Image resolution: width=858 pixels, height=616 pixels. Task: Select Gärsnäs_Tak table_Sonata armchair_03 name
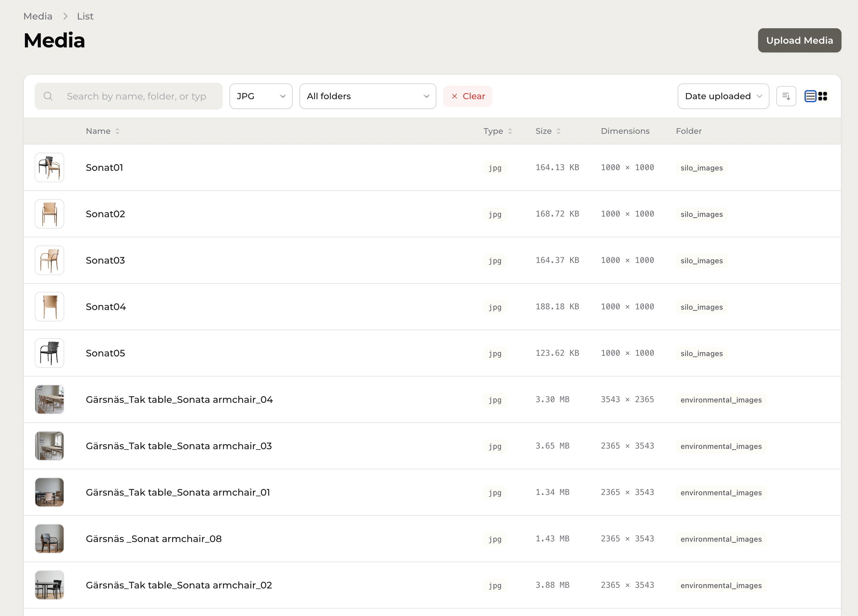[x=179, y=446]
